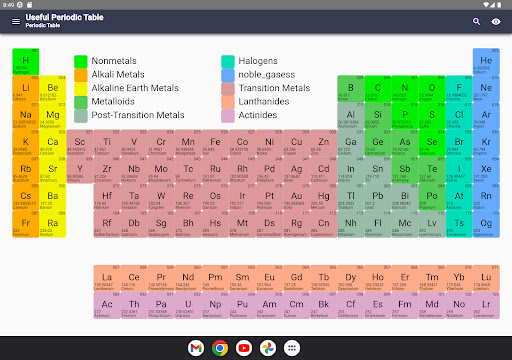Click the green Nonmetals legend swatch
The image size is (512, 360).
pyautogui.click(x=81, y=62)
